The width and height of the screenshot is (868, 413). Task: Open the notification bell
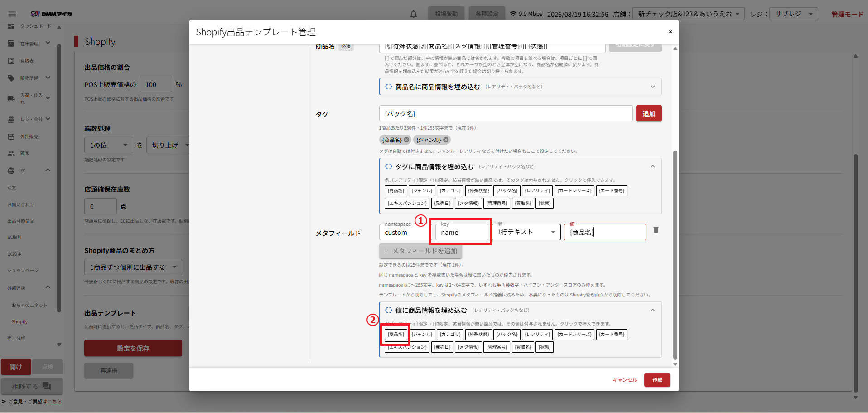click(x=413, y=14)
